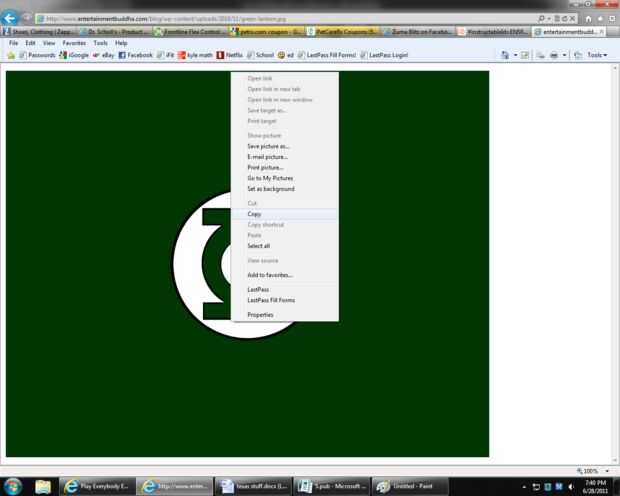Viewport: 620px width, 496px height.
Task: Open the Favorites star icon at top right
Action: pyautogui.click(x=600, y=19)
